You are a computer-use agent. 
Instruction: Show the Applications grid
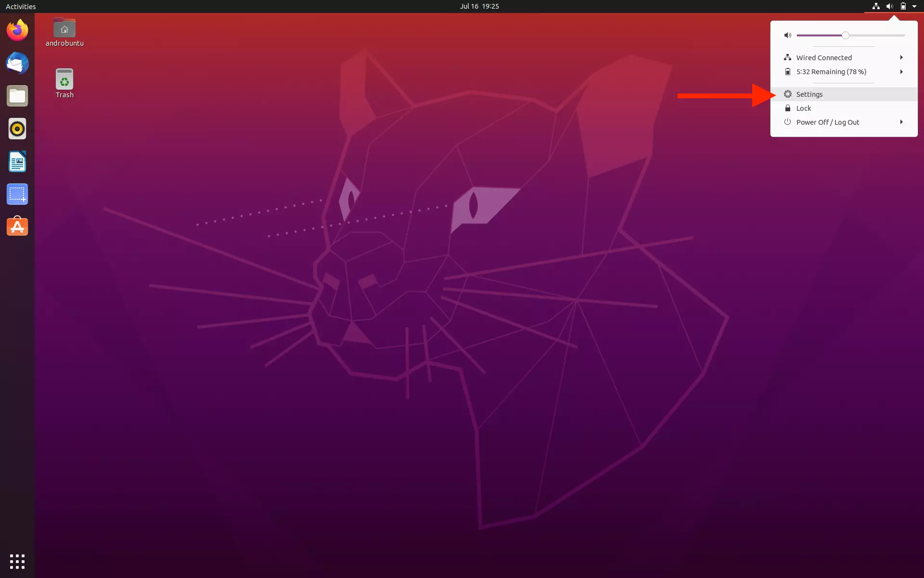(17, 561)
